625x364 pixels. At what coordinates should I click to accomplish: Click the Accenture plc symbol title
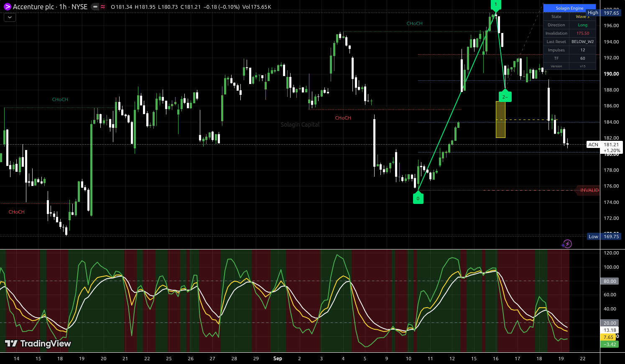click(x=33, y=7)
